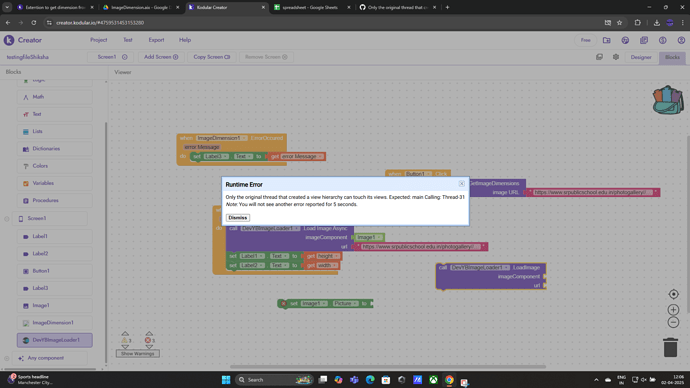Select Button1 in the component tree
690x388 pixels.
tap(55, 271)
